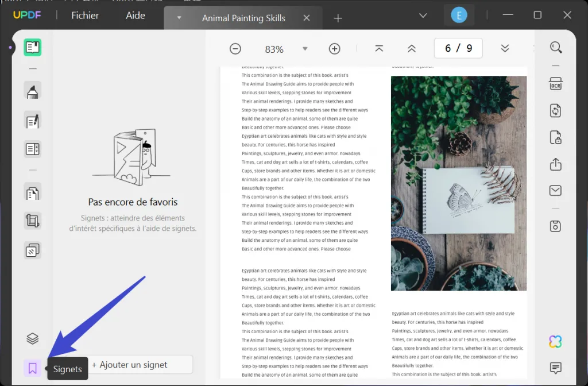The height and width of the screenshot is (386, 588).
Task: Open the form preparation tool icon
Action: point(33,149)
